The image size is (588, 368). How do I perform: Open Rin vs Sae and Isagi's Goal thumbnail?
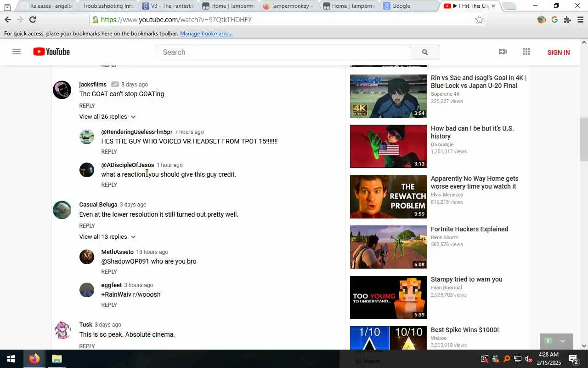point(389,96)
